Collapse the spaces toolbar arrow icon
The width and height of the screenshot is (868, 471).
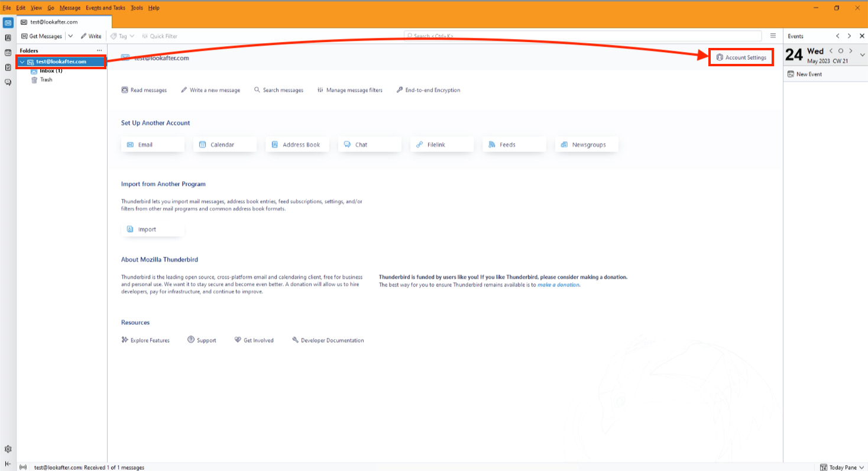[x=8, y=463]
